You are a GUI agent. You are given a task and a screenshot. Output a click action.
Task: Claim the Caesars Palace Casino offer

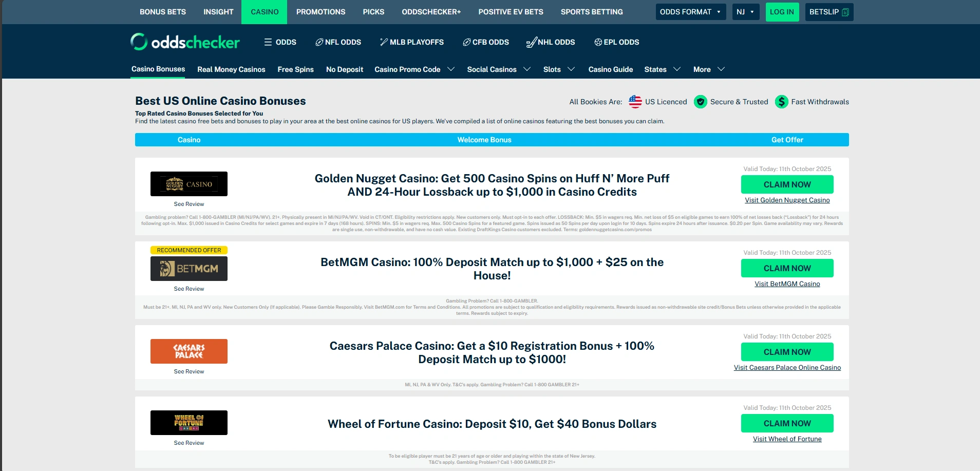click(787, 352)
